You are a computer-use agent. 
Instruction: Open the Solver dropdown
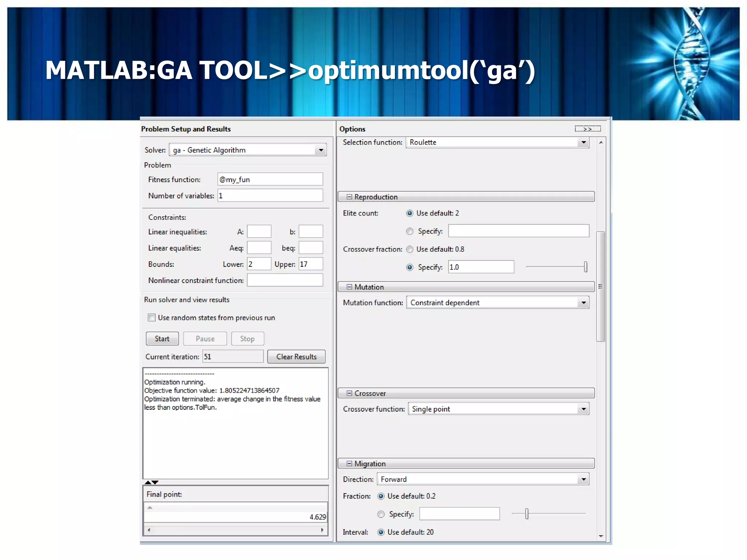click(x=321, y=150)
